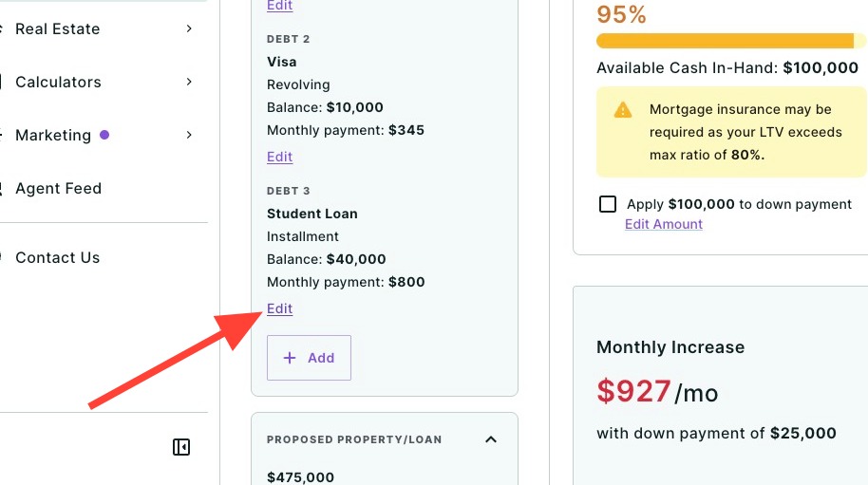Collapse the Proposed Property/Loan section
868x485 pixels.
pyautogui.click(x=490, y=439)
